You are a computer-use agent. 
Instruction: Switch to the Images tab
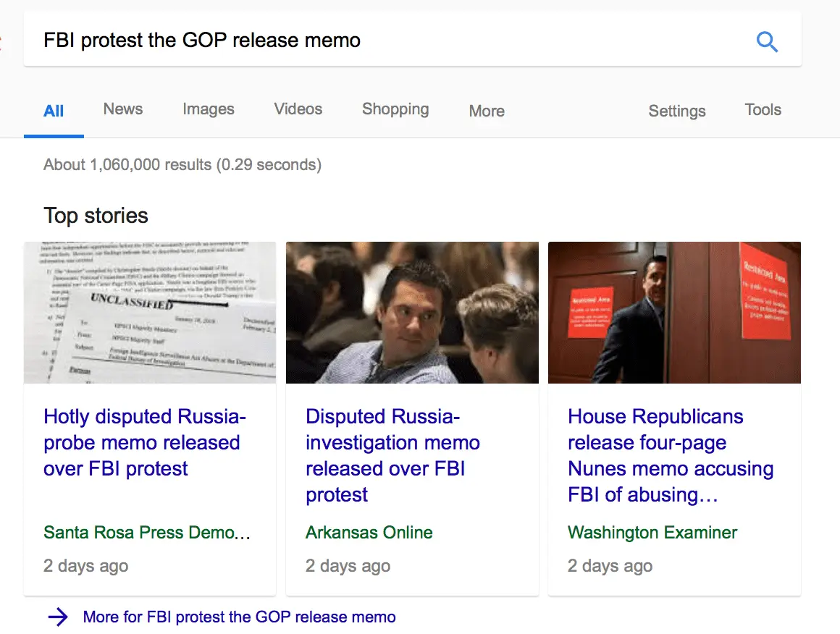pyautogui.click(x=209, y=109)
